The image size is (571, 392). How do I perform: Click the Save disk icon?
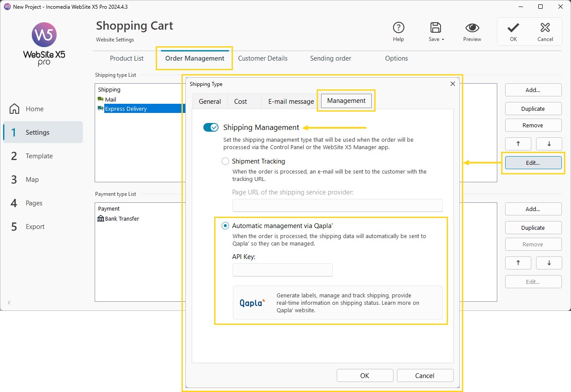[x=435, y=28]
